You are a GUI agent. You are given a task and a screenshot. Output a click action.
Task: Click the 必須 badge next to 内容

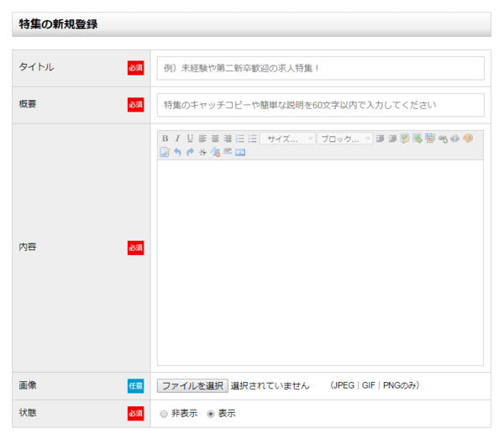pos(135,248)
